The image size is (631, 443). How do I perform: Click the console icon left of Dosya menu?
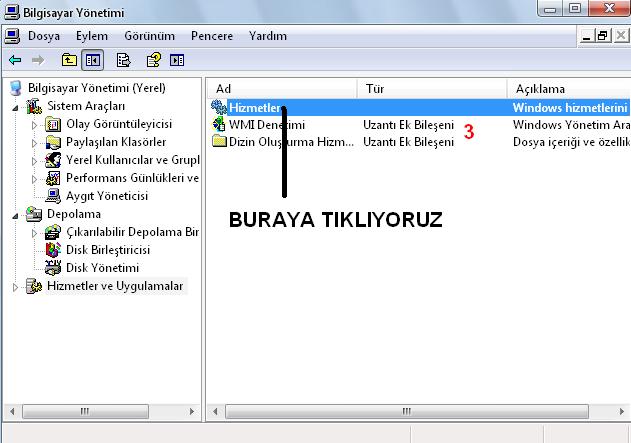(12, 36)
